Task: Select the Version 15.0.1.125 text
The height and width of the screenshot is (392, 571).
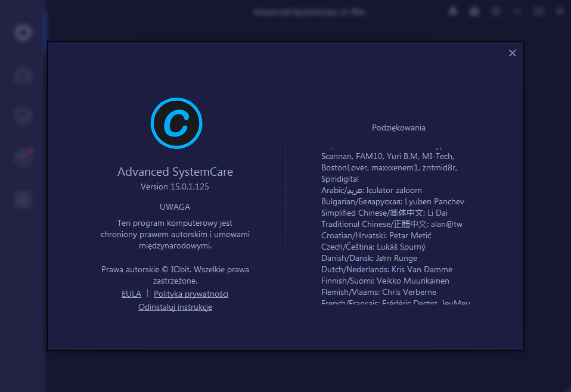Action: click(175, 186)
